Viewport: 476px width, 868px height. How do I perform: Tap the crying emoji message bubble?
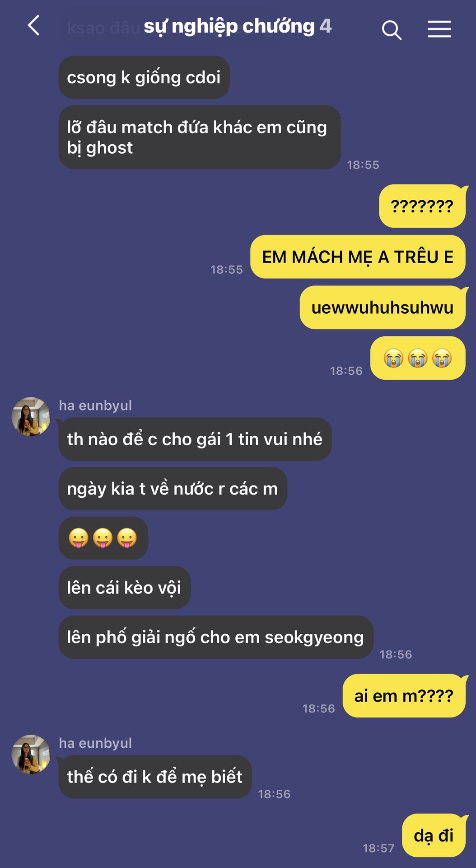(418, 358)
